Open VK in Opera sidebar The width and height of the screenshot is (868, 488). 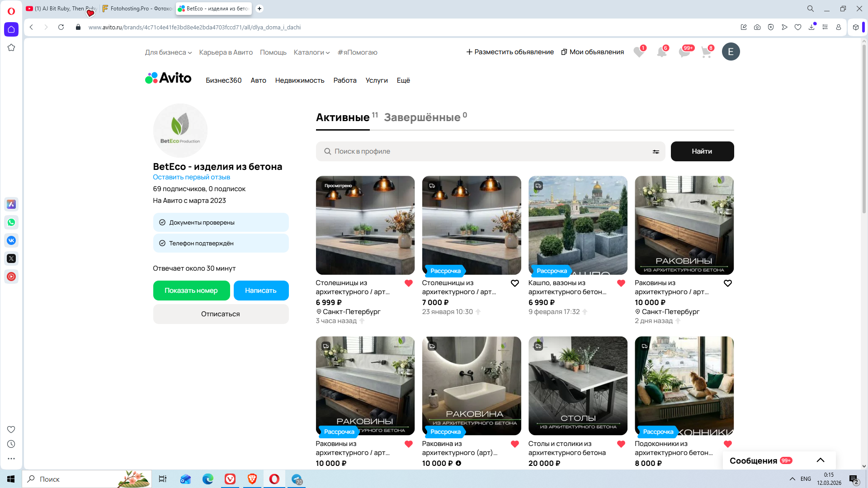[11, 240]
